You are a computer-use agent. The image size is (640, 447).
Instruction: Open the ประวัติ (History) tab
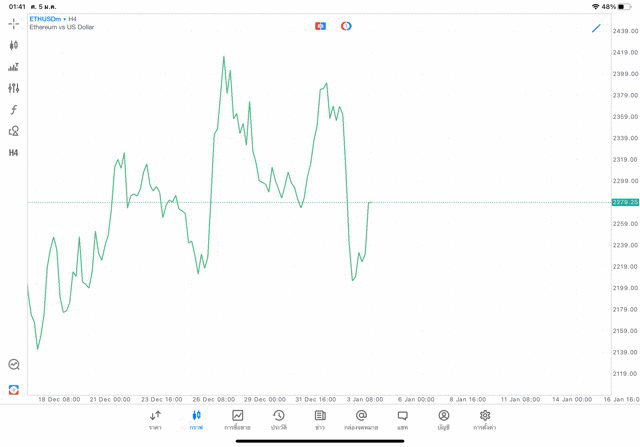click(279, 420)
